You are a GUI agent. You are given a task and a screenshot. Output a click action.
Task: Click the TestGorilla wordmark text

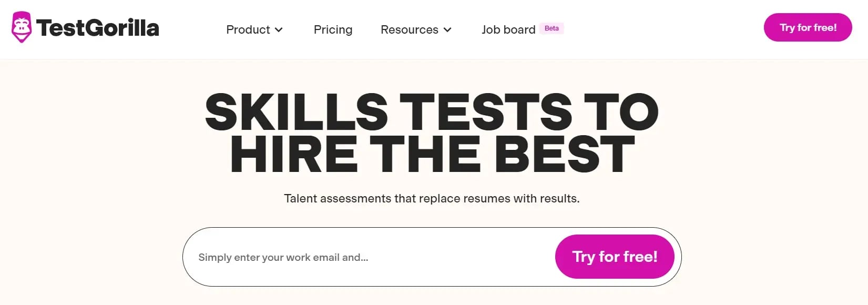98,28
